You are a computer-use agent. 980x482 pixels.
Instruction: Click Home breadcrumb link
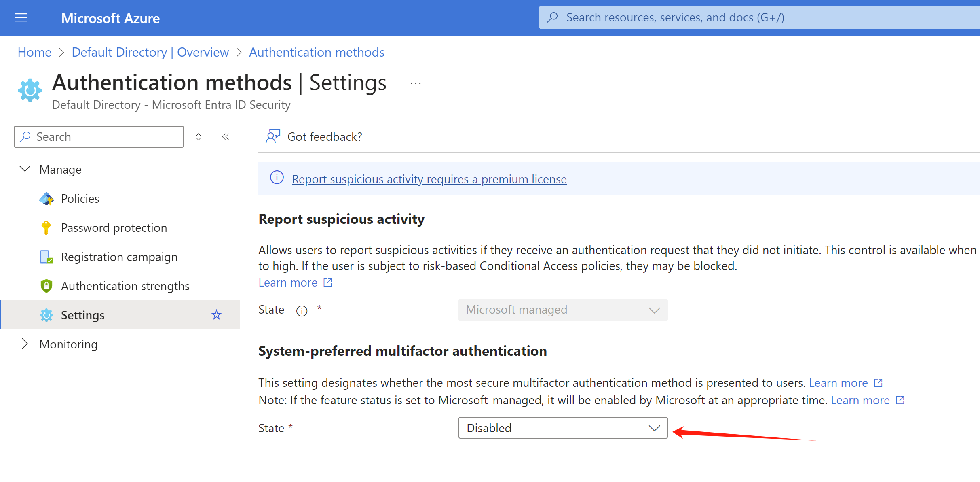pos(34,52)
